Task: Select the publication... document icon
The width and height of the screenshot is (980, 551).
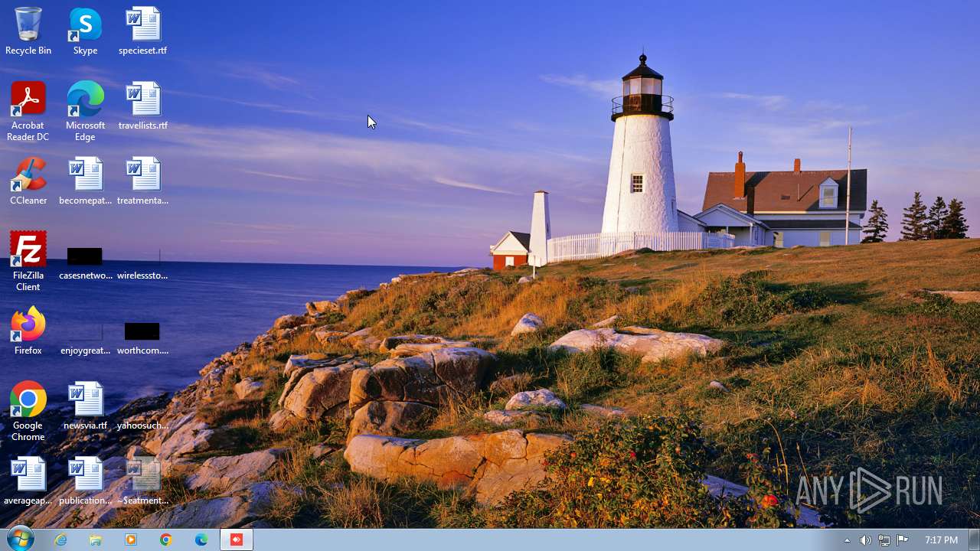Action: click(x=85, y=481)
